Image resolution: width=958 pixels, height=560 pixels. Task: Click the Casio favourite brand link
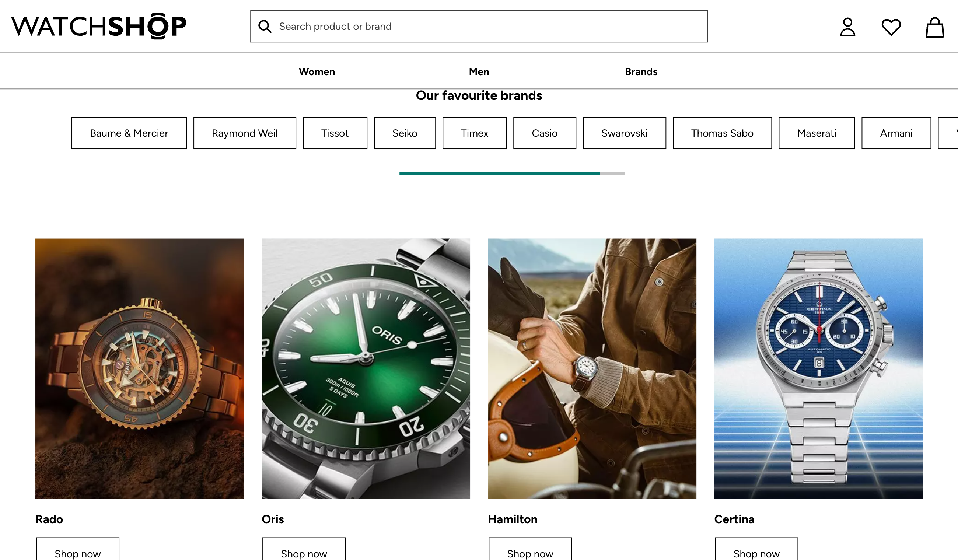(545, 133)
